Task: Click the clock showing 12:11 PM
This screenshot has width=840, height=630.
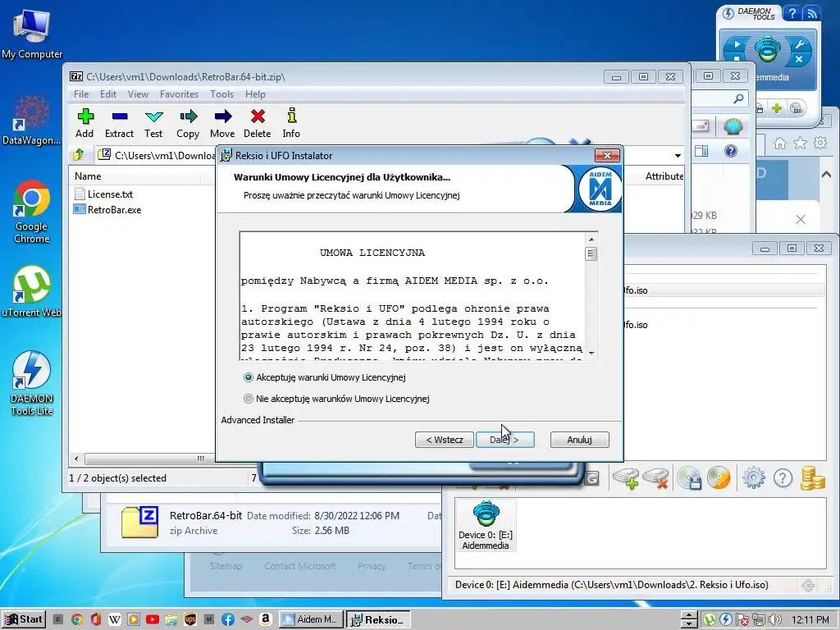Action: pyautogui.click(x=810, y=620)
